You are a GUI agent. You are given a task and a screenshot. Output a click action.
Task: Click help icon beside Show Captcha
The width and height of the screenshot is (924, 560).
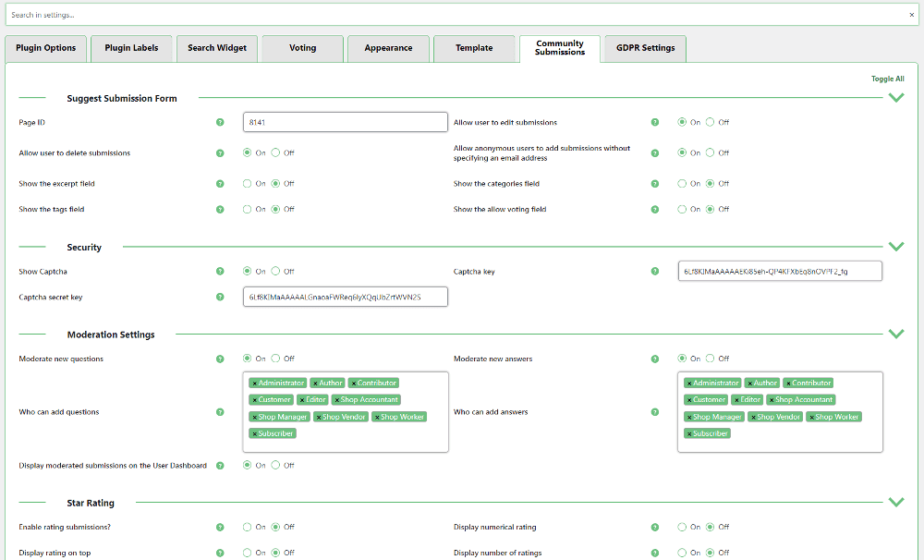(x=220, y=272)
